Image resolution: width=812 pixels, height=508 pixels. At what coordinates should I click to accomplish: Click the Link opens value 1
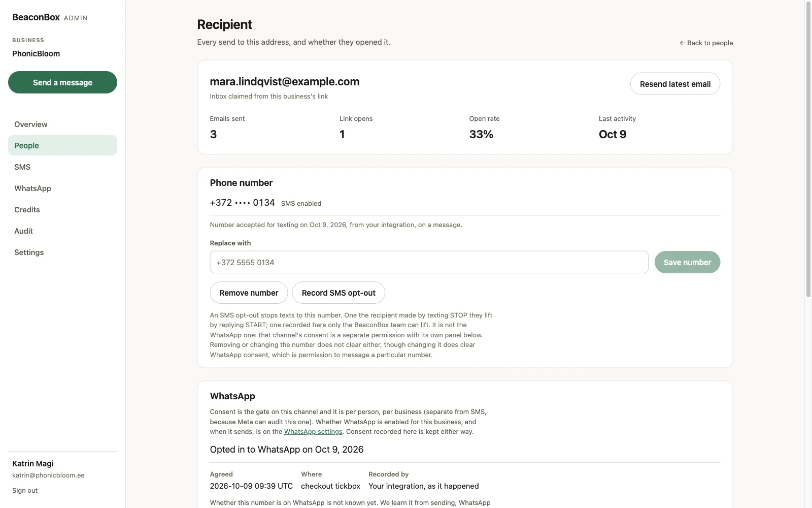[x=342, y=135]
